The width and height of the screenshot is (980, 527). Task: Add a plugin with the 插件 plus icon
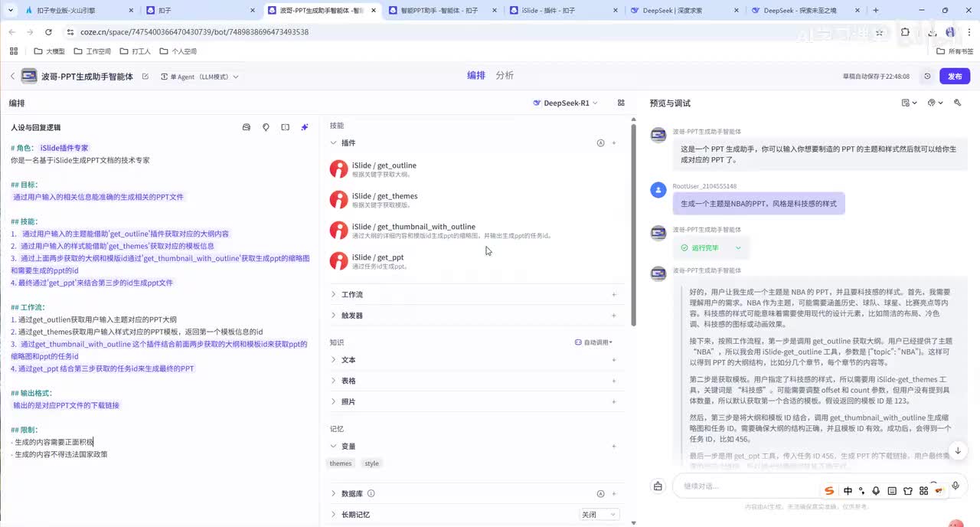pos(614,142)
